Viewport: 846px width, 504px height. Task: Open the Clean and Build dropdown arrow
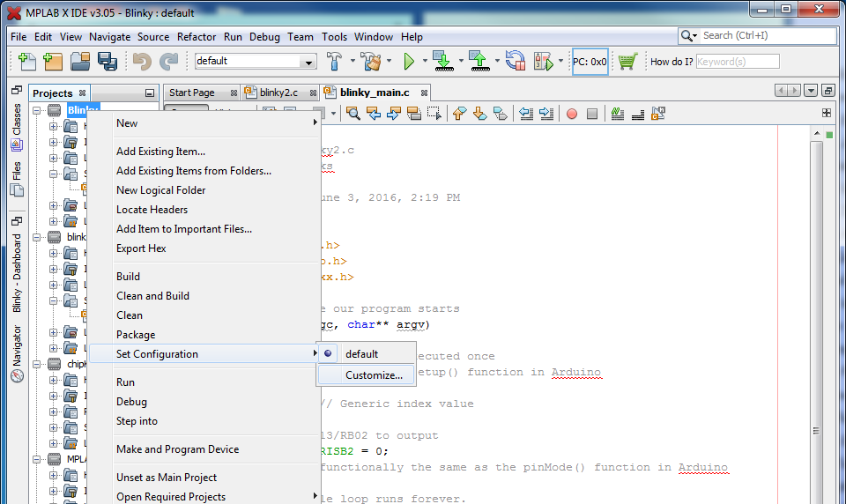(x=389, y=61)
